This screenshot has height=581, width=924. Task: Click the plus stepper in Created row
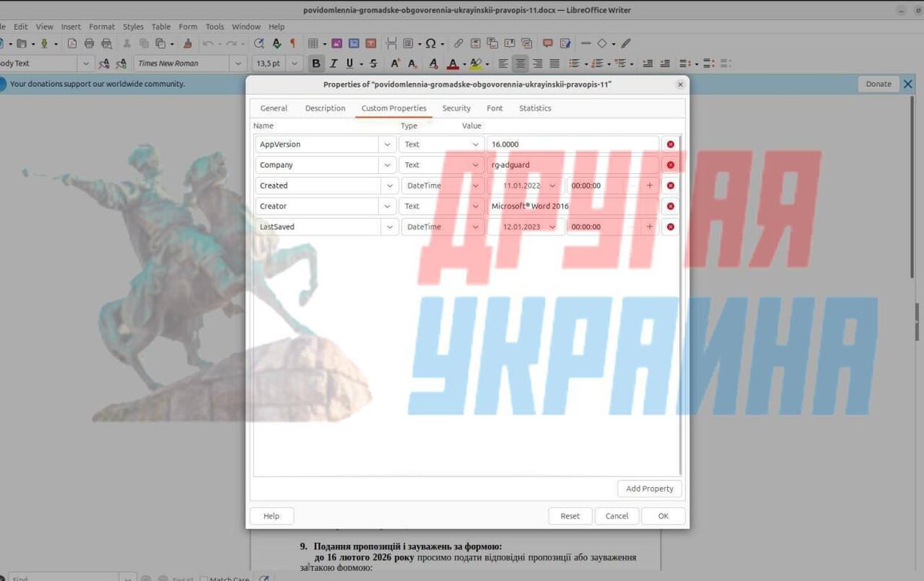pos(650,185)
